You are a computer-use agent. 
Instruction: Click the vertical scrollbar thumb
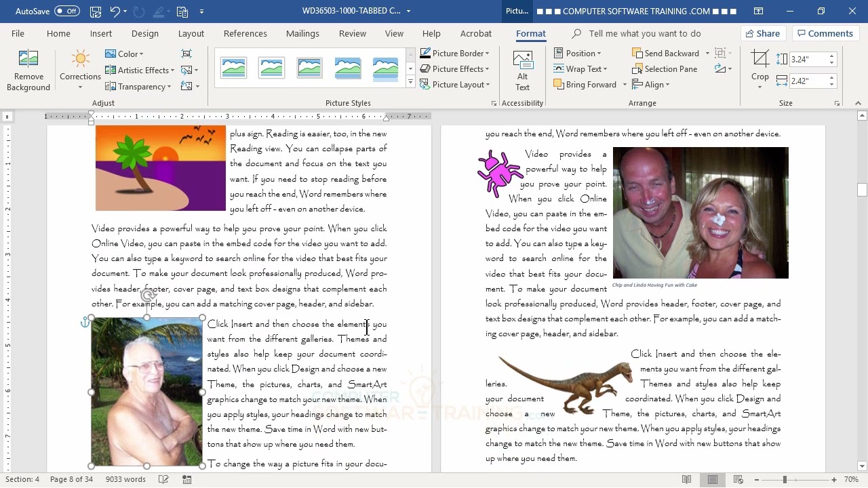[862, 190]
